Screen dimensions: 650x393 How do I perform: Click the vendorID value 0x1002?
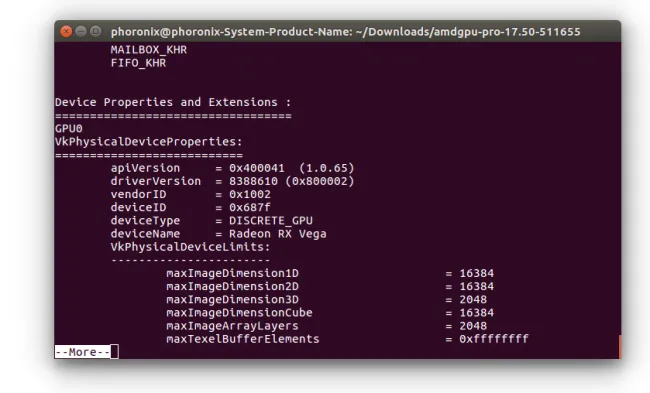pyautogui.click(x=250, y=194)
